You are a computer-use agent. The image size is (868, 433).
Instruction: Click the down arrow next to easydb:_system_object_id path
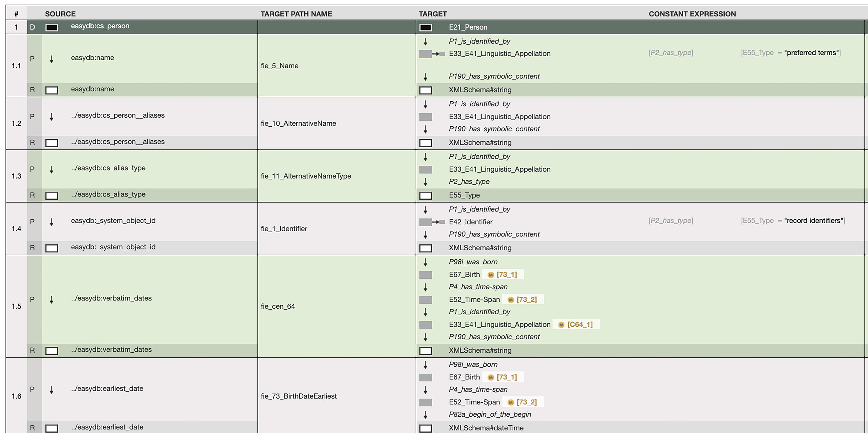51,222
